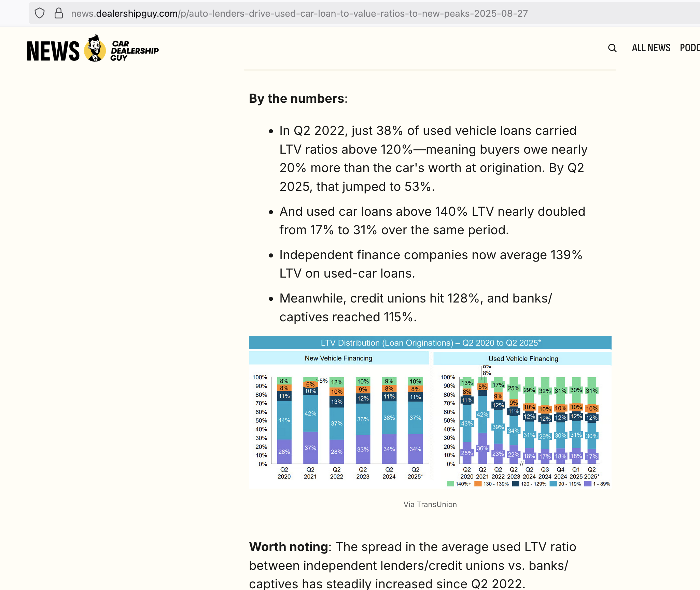Click the purple 1 - 89% legend swatch
This screenshot has width=700, height=590.
(x=588, y=484)
